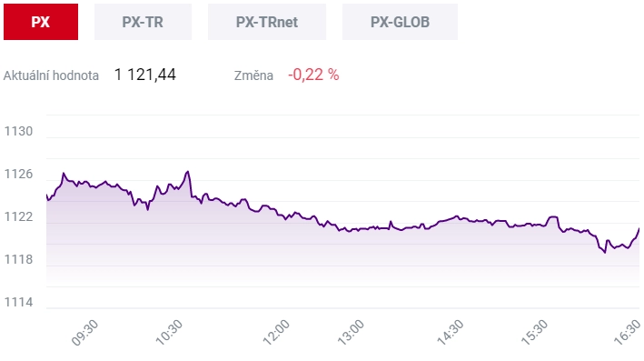Click the 12:00 time axis label

click(276, 333)
